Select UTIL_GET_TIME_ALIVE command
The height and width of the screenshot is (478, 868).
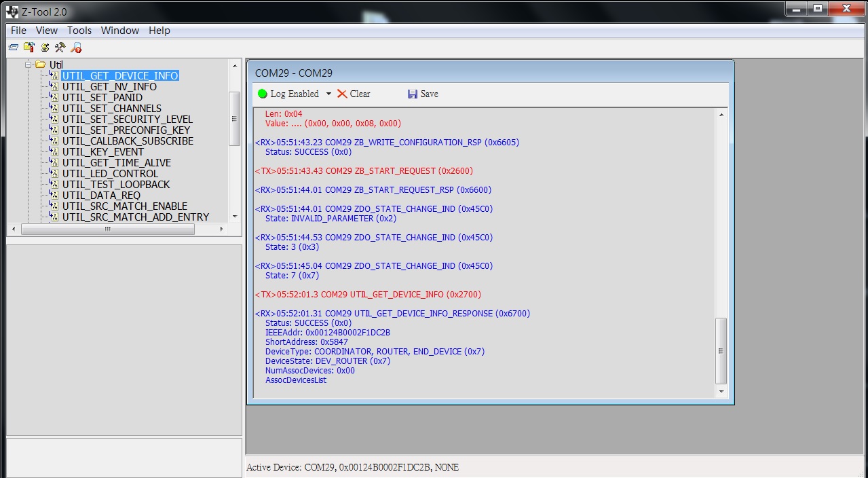pyautogui.click(x=117, y=162)
